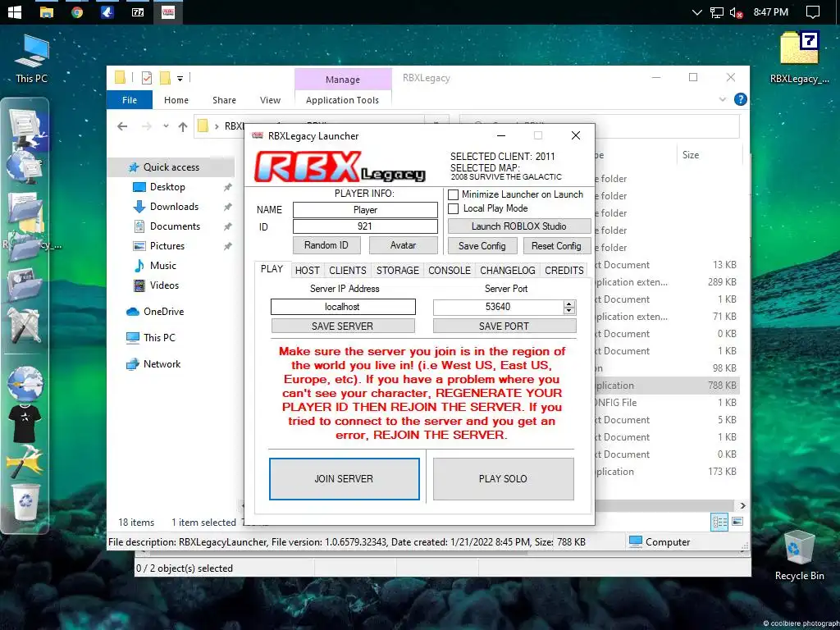The image size is (840, 630).
Task: Open Explorer help question mark icon
Action: [741, 99]
